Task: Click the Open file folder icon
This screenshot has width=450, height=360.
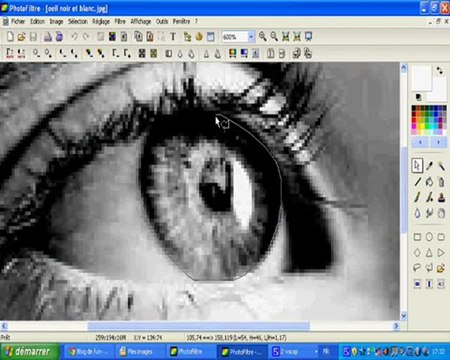Action: coord(21,36)
